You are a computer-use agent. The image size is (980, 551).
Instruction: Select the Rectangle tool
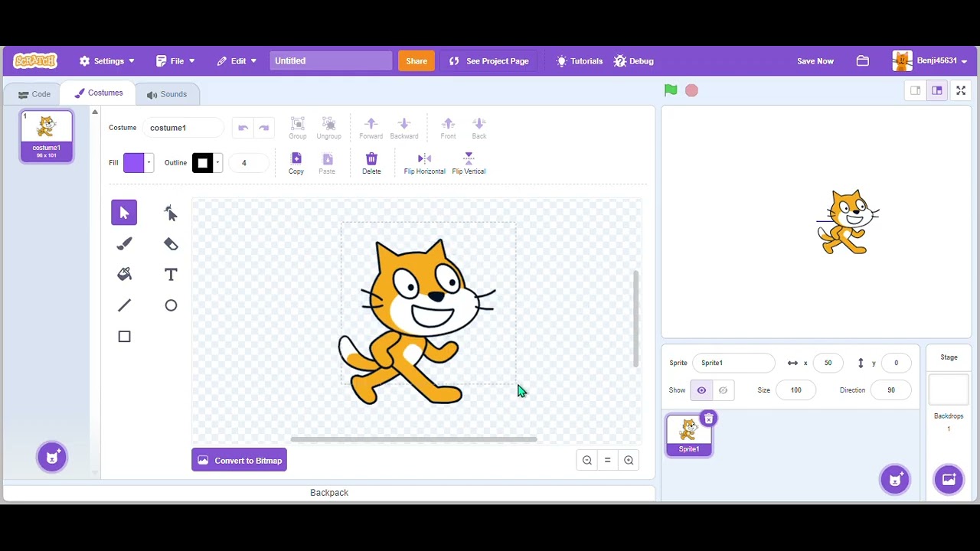(124, 337)
